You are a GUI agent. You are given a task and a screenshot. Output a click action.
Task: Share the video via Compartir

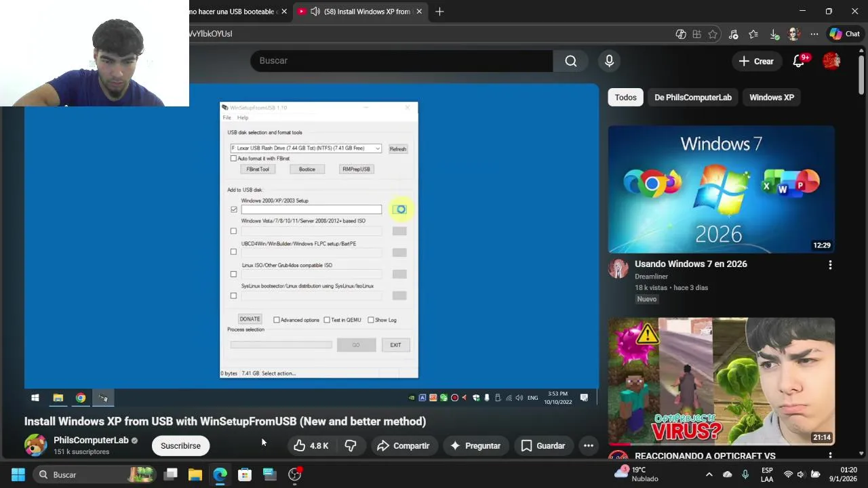[403, 446]
